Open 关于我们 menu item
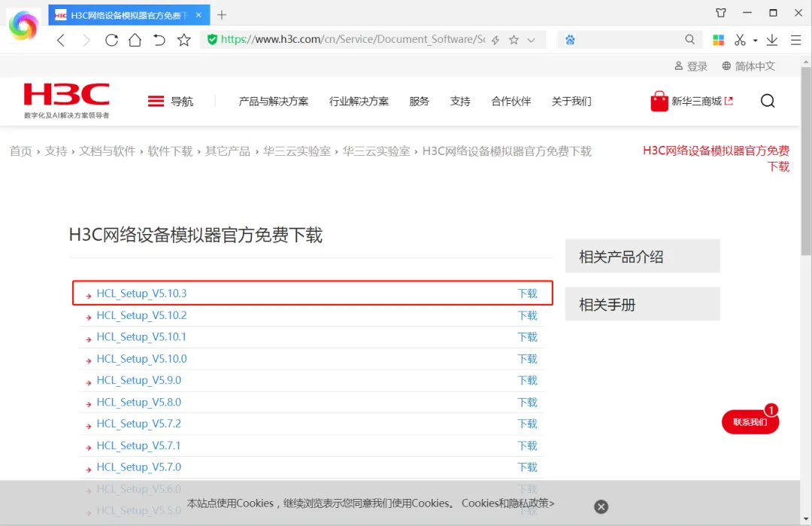The image size is (812, 526). 571,101
